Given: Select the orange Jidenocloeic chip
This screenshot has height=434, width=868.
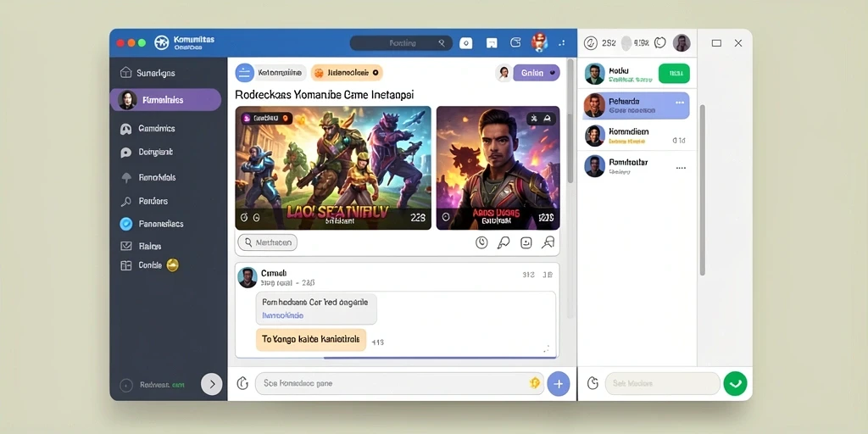Looking at the screenshot, I should [347, 73].
